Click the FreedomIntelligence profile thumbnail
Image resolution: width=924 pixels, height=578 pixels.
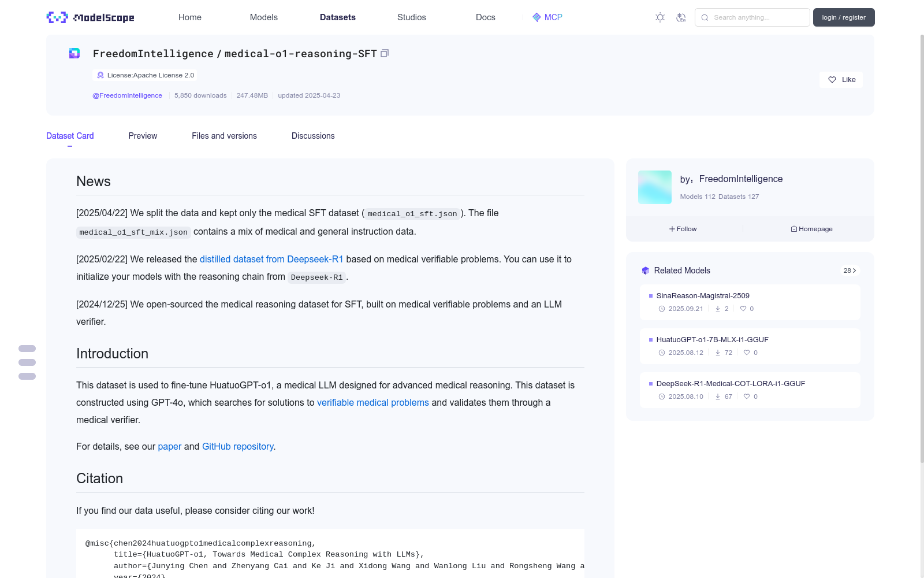655,187
